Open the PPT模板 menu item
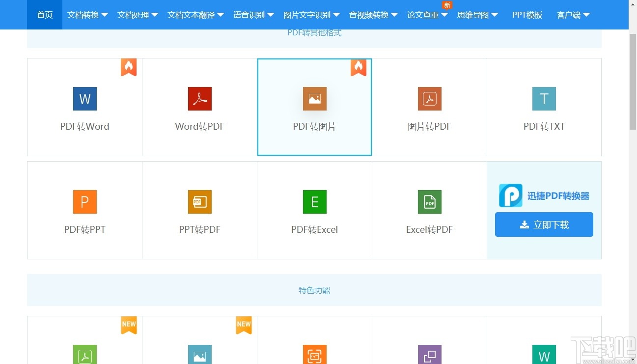The height and width of the screenshot is (364, 637). (x=527, y=15)
